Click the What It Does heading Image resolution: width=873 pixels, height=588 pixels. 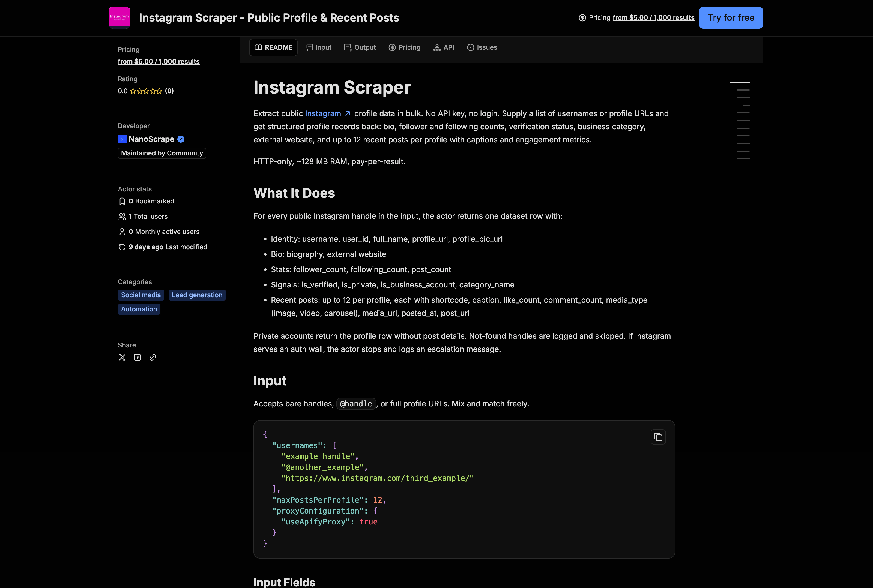[x=294, y=193]
